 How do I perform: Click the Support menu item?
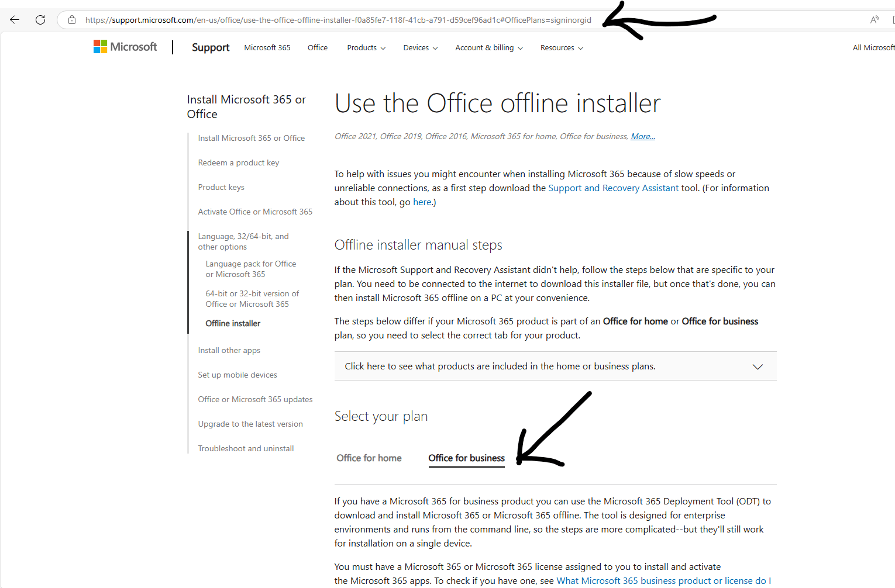tap(210, 47)
